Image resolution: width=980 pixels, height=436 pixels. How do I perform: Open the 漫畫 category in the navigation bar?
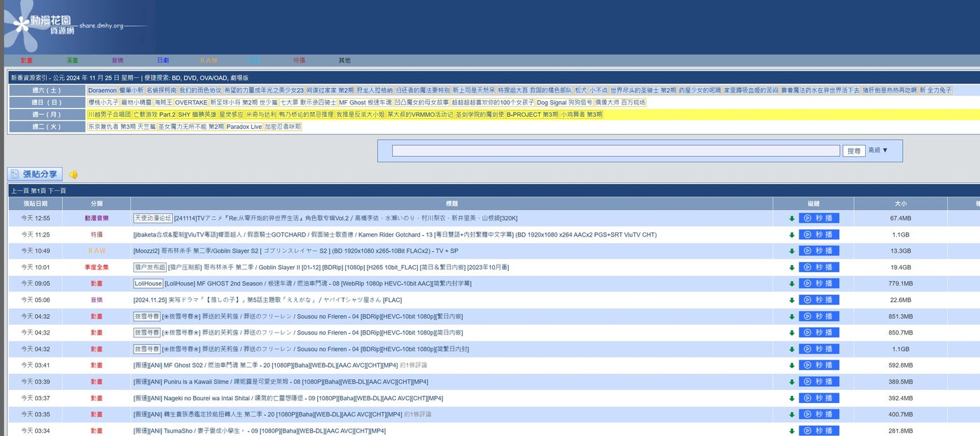pyautogui.click(x=72, y=61)
